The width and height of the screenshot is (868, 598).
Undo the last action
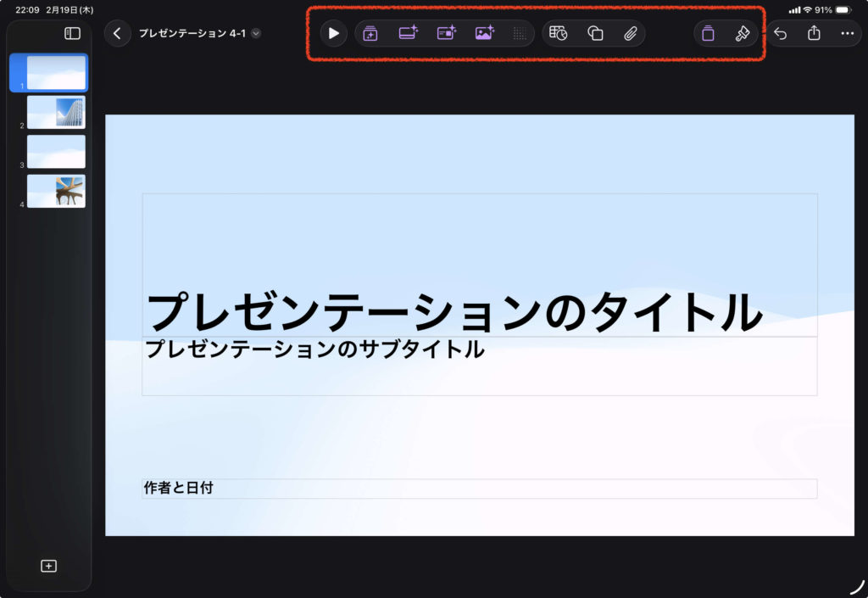point(781,33)
